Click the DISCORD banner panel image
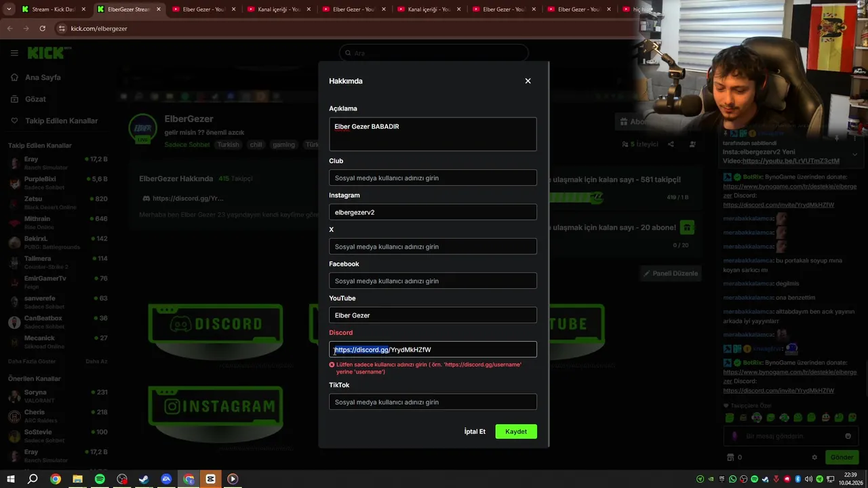Viewport: 868px width, 488px height. tap(216, 325)
